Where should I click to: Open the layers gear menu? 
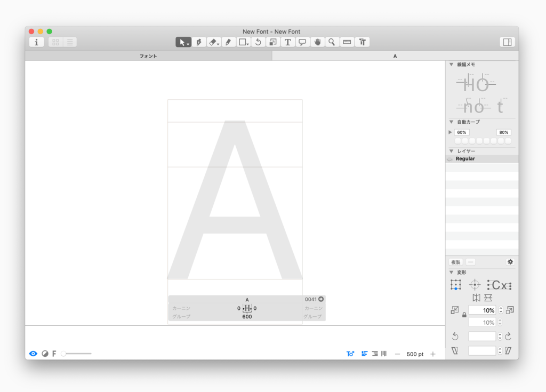[x=510, y=262]
